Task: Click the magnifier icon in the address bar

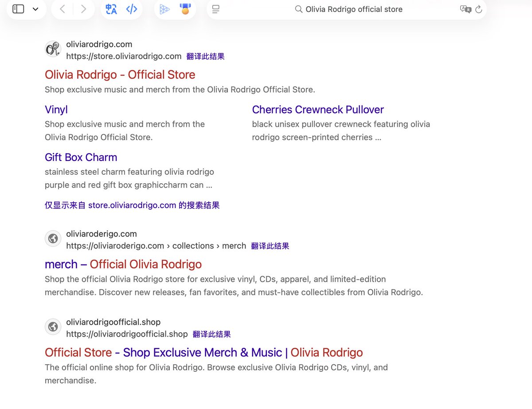Action: click(x=299, y=9)
